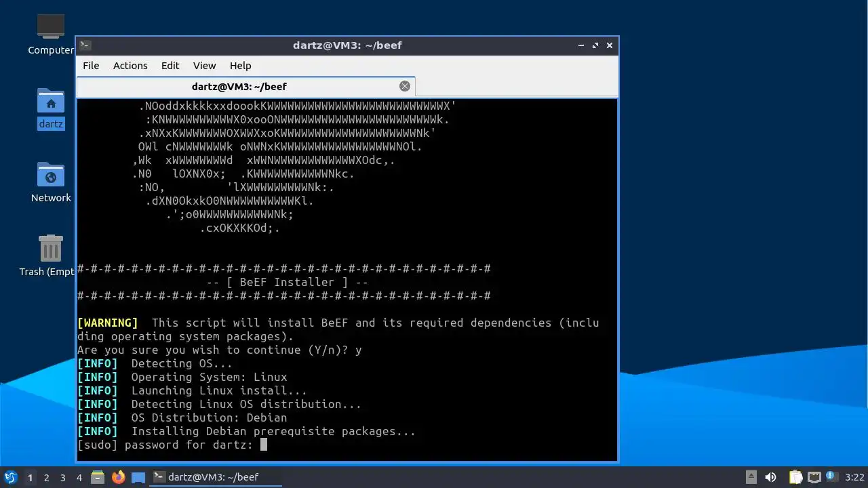868x488 pixels.
Task: Maximize the terminal window
Action: click(x=595, y=45)
